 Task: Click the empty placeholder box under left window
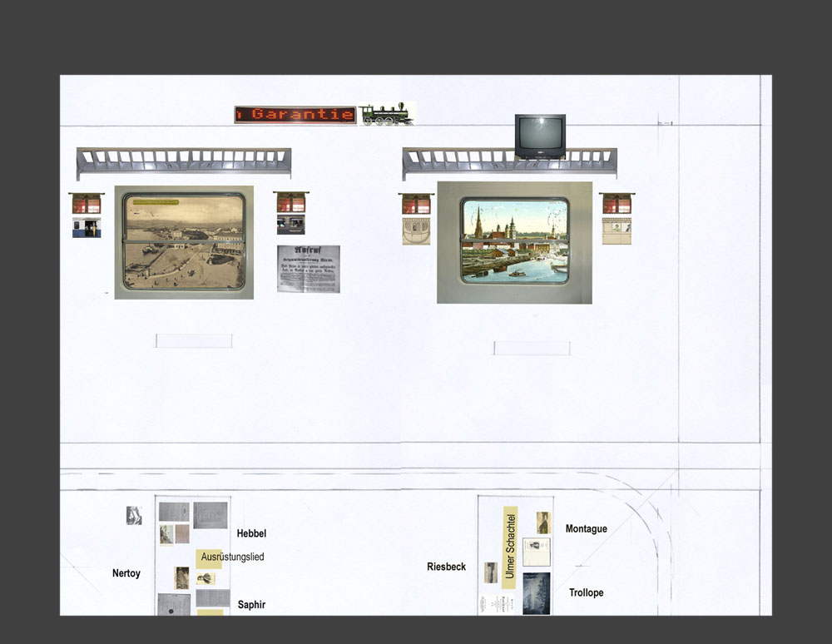194,341
